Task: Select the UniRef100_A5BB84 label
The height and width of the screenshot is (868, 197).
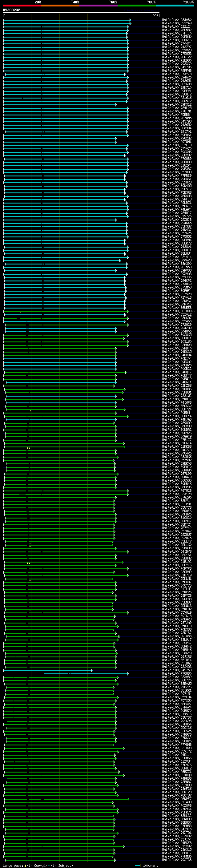Action: coord(177,115)
